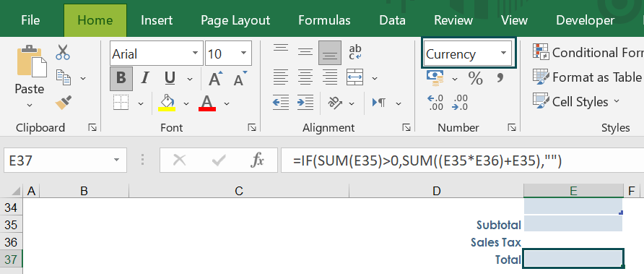Increase indent
Viewport: 644px width, 274px height.
305,103
